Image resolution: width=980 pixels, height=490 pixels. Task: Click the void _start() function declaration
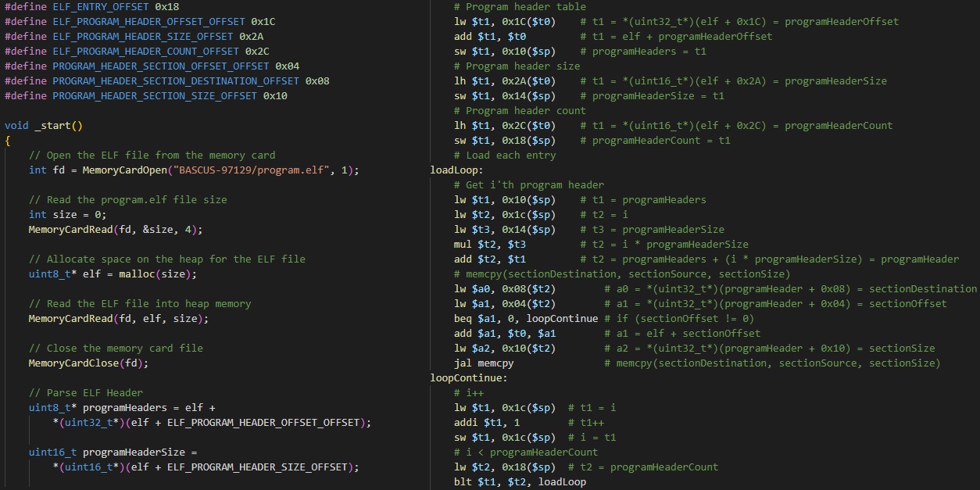43,125
